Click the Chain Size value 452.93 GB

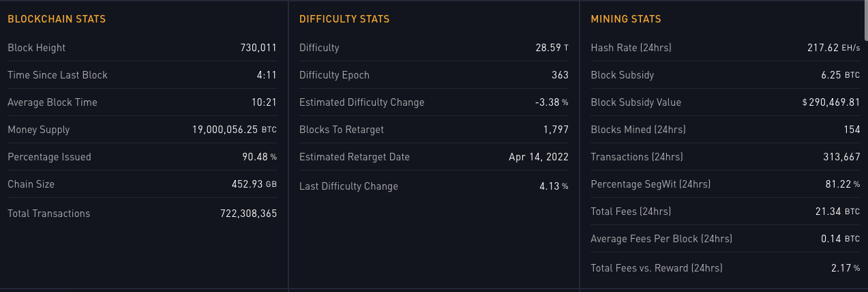click(x=254, y=184)
